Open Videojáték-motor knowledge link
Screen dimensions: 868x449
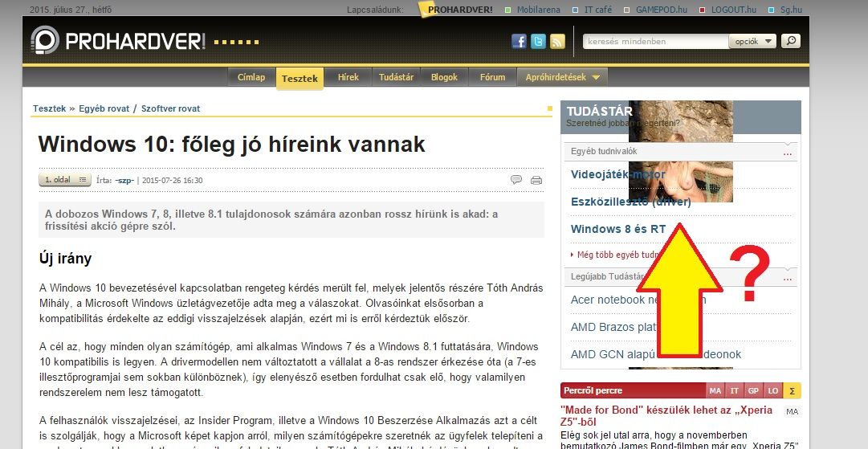coord(617,174)
